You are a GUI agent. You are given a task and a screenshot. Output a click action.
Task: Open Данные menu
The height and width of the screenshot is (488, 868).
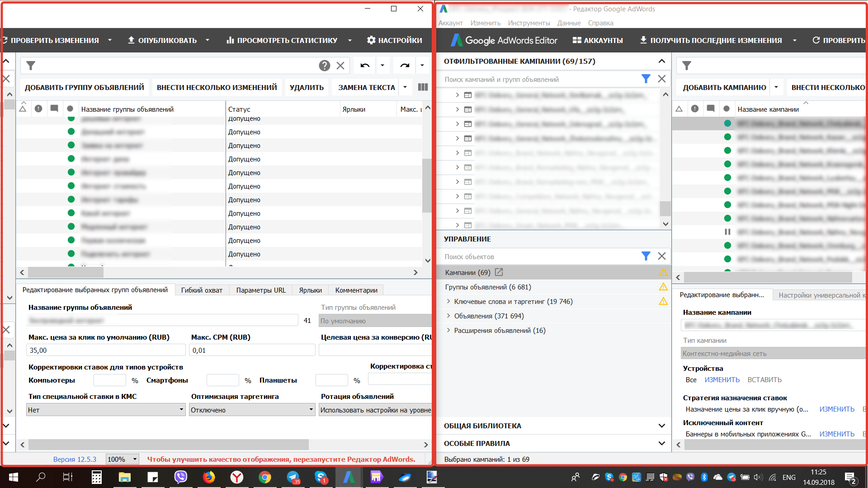tap(569, 23)
